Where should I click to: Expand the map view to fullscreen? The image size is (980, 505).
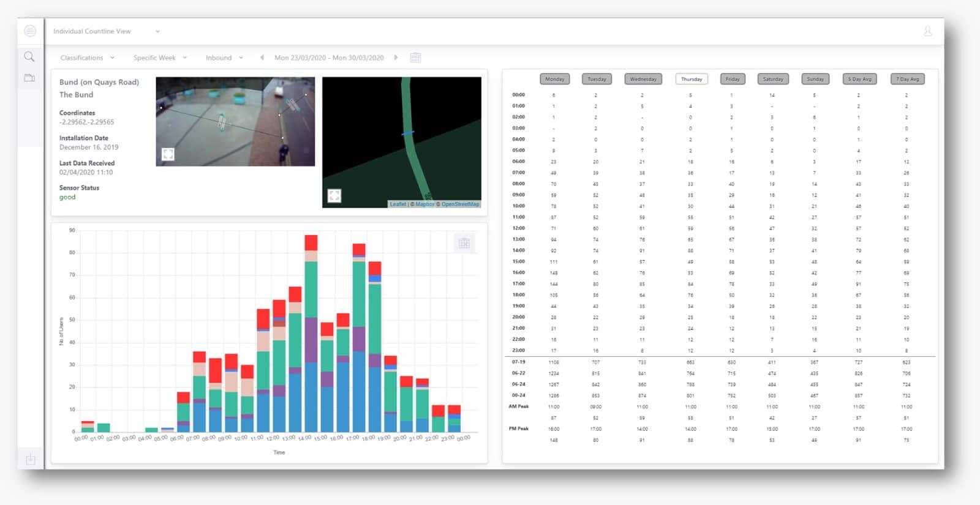click(334, 196)
